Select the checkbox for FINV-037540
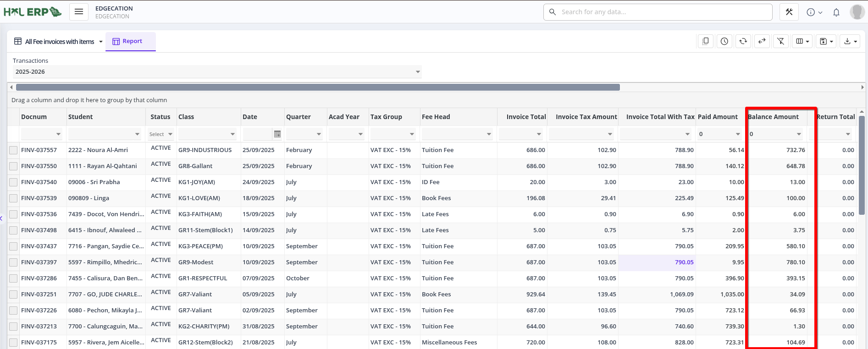Screen dimensions: 868x349 pos(13,182)
